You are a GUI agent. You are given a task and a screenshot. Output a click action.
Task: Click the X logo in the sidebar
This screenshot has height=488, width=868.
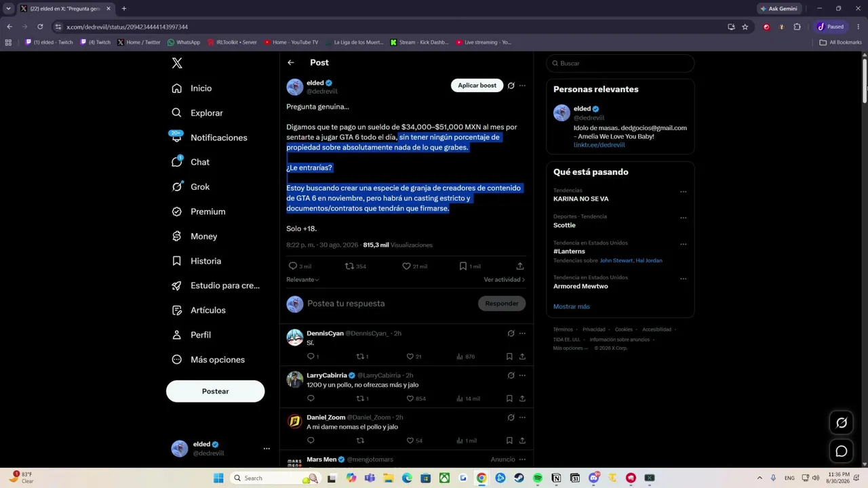click(177, 63)
